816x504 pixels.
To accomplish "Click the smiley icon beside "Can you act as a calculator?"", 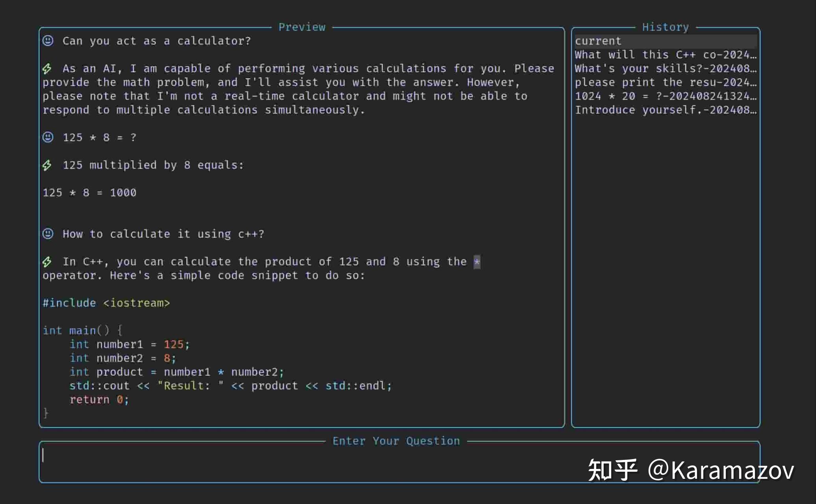I will 48,41.
